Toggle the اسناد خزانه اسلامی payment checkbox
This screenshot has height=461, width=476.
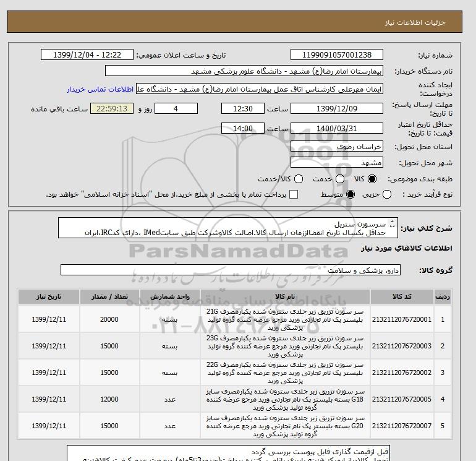[x=294, y=194]
